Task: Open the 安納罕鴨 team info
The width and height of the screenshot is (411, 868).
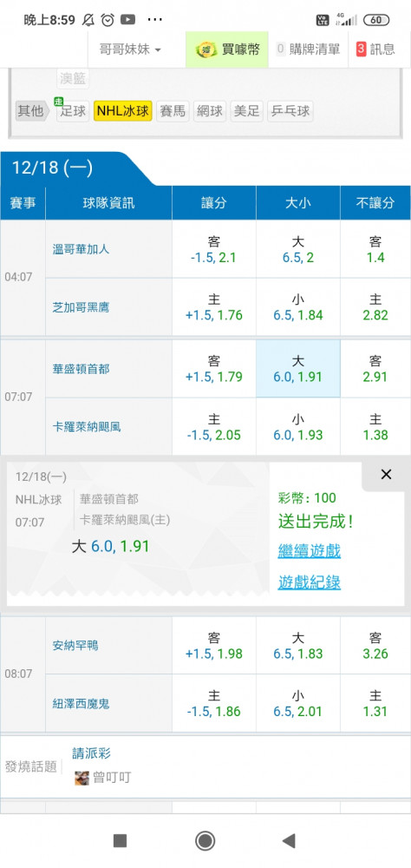Action: (x=75, y=645)
